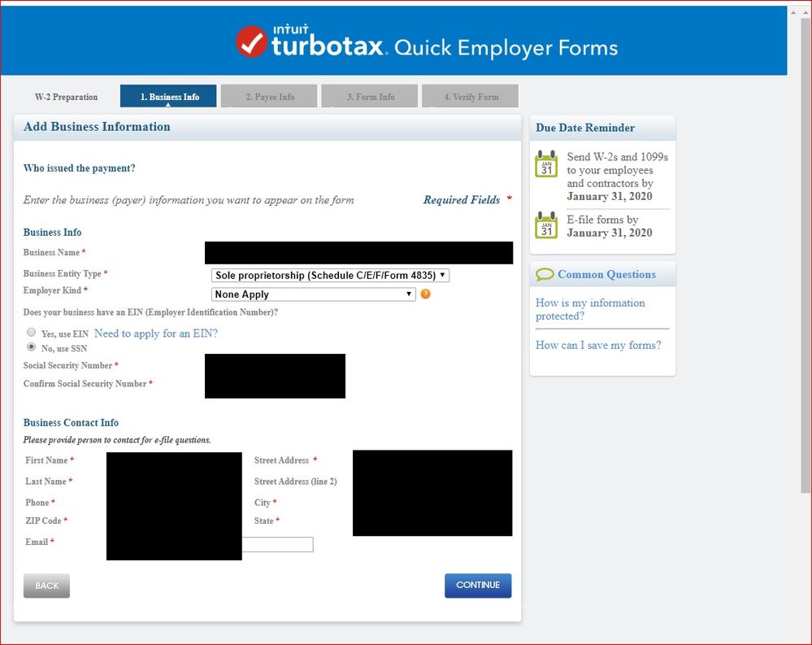Click the red asterisk beside Required Fields
This screenshot has width=812, height=645.
(x=510, y=199)
